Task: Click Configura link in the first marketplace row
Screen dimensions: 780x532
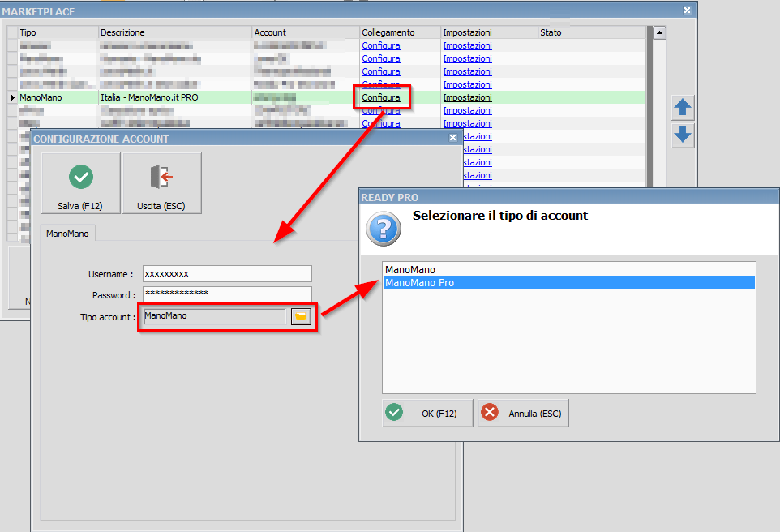Action: point(381,45)
